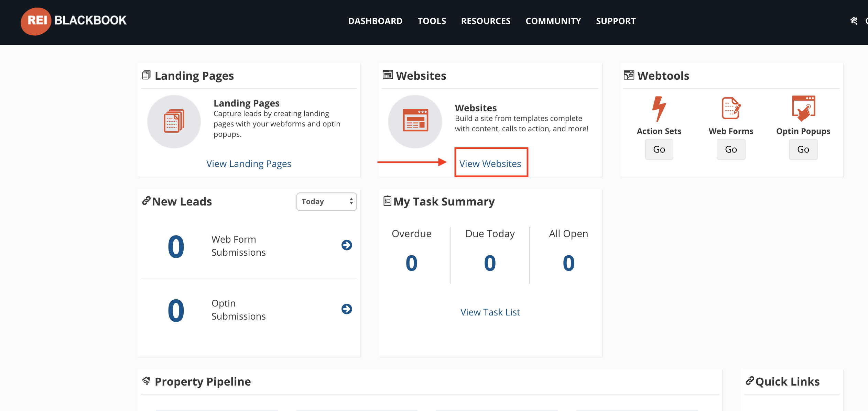The height and width of the screenshot is (411, 868).
Task: Click the Quick Links heading
Action: click(788, 381)
